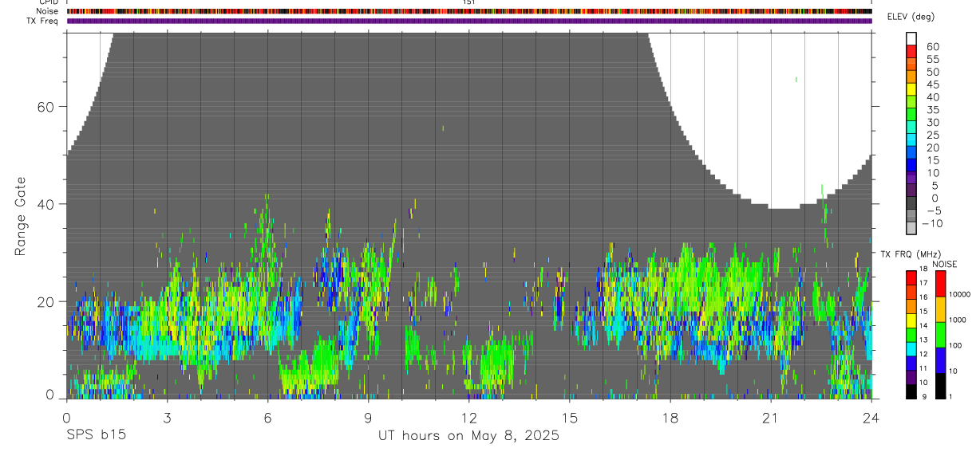
Task: Click the 'SPS b15' label below the plot
Action: pyautogui.click(x=96, y=436)
